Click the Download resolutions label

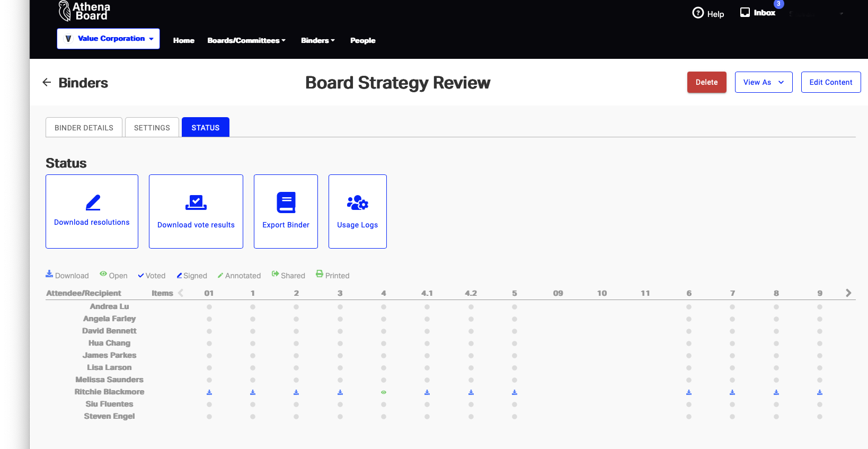92,222
